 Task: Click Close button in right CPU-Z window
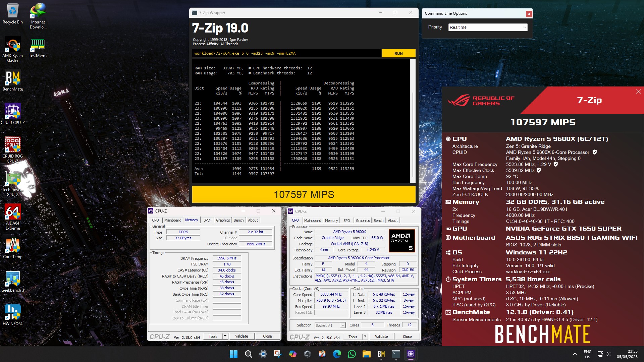[x=407, y=337]
